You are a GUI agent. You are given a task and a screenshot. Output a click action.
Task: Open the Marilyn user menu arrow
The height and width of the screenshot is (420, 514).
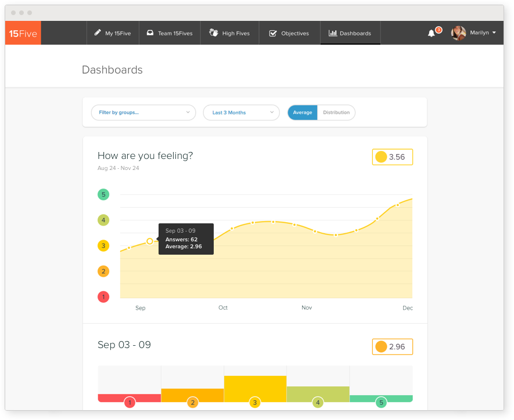[494, 33]
